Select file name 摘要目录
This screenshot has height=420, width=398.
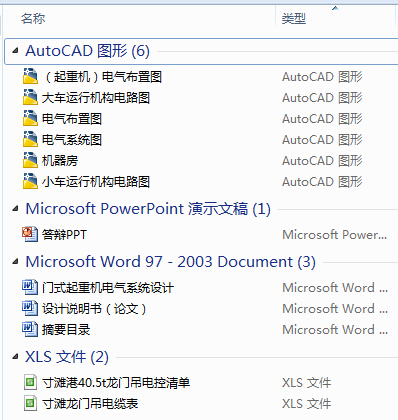click(66, 330)
